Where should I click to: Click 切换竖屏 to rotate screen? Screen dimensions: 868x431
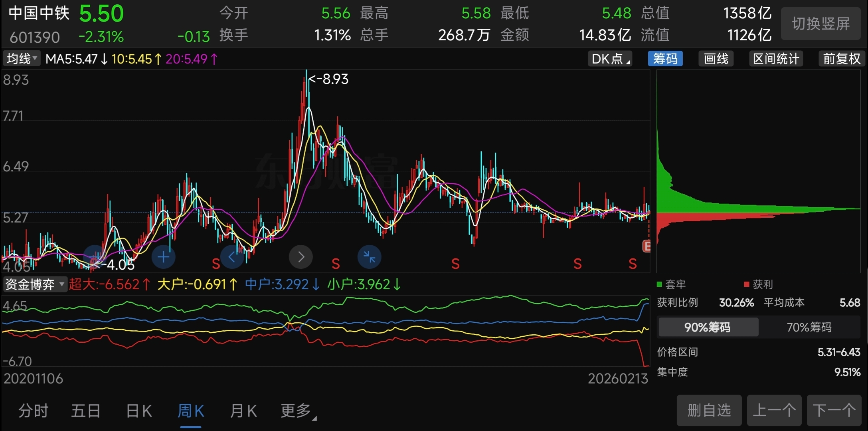tap(821, 24)
